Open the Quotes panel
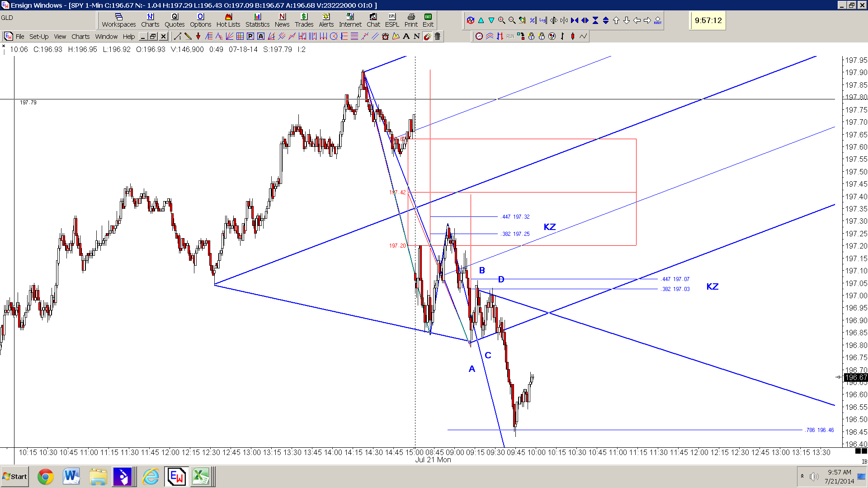The image size is (868, 488). tap(175, 20)
